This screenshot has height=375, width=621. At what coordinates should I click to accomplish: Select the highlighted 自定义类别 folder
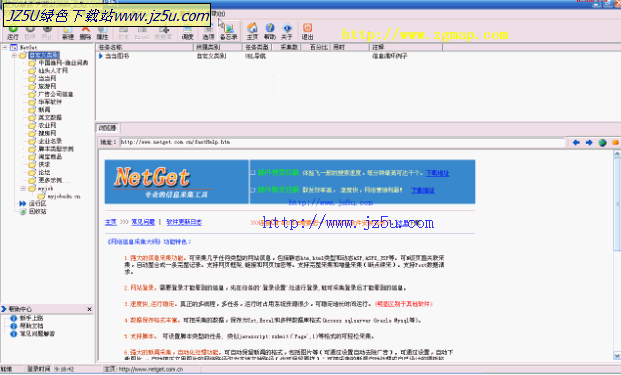coord(44,55)
